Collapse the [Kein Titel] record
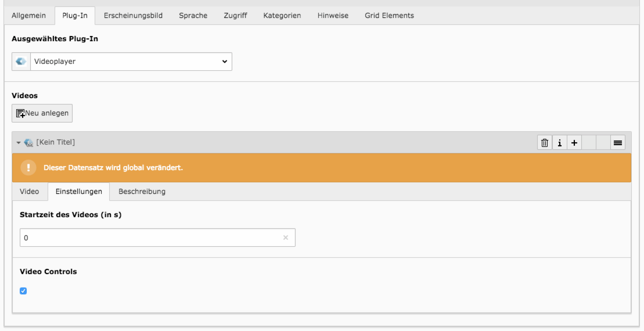Viewport: 644px width, 331px height. pyautogui.click(x=19, y=142)
